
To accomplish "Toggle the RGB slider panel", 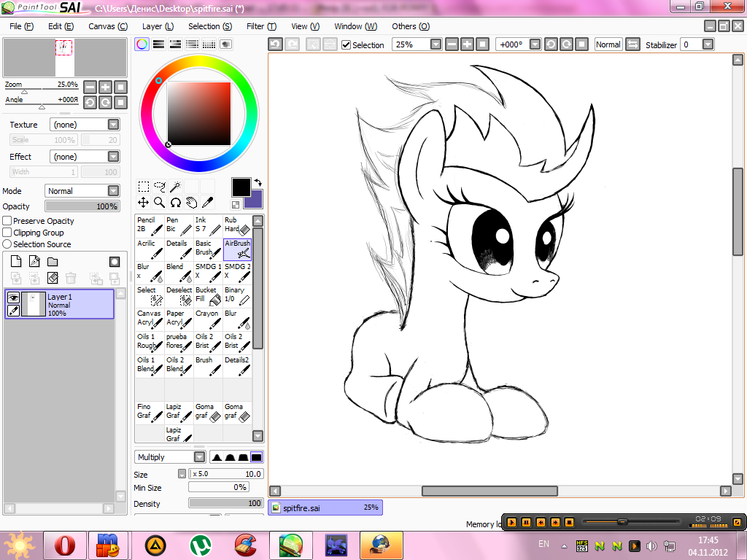I will point(158,44).
